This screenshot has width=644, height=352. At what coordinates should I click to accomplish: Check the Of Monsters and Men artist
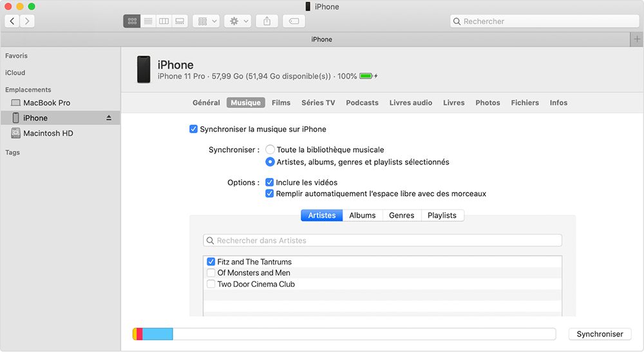211,273
